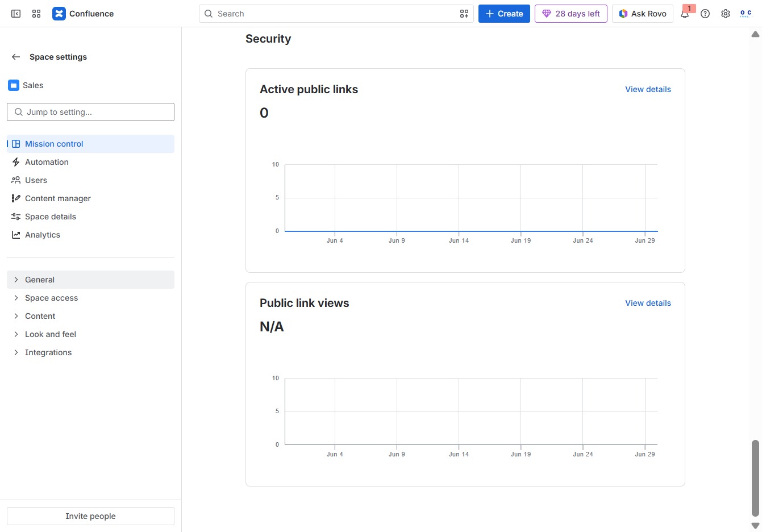Open Space details in the sidebar
The image size is (762, 532).
pyautogui.click(x=90, y=217)
